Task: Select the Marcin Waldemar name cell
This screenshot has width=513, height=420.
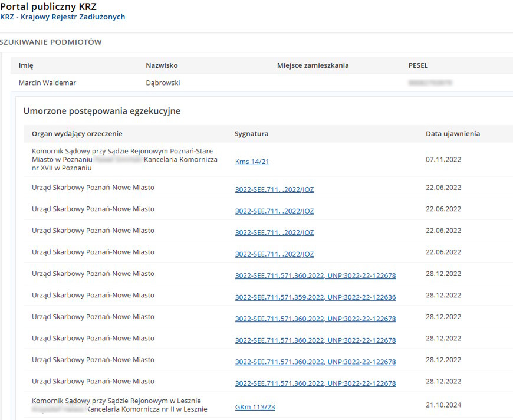Action: [47, 83]
